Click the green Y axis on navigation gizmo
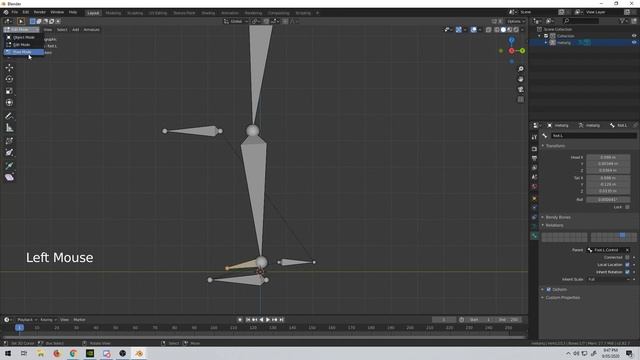 [522, 51]
